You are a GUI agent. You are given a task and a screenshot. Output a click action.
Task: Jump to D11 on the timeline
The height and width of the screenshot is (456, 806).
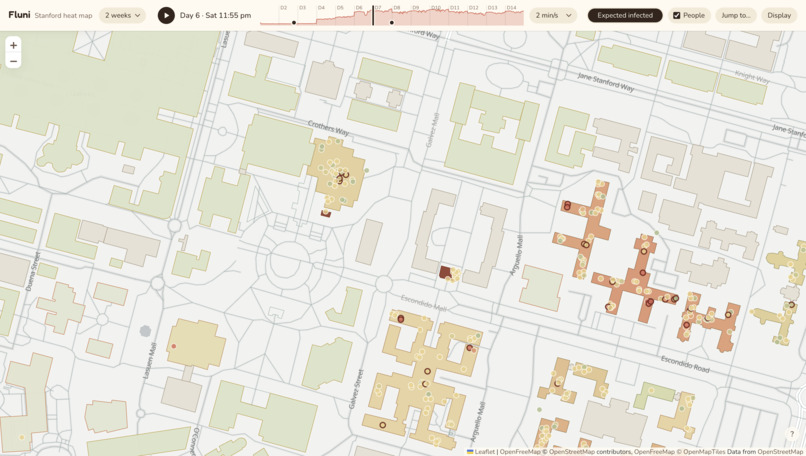pos(454,8)
